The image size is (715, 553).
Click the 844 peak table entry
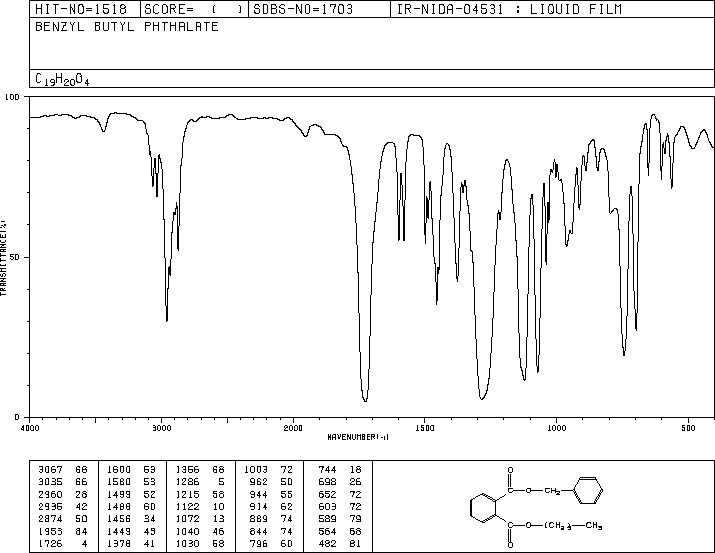click(271, 531)
